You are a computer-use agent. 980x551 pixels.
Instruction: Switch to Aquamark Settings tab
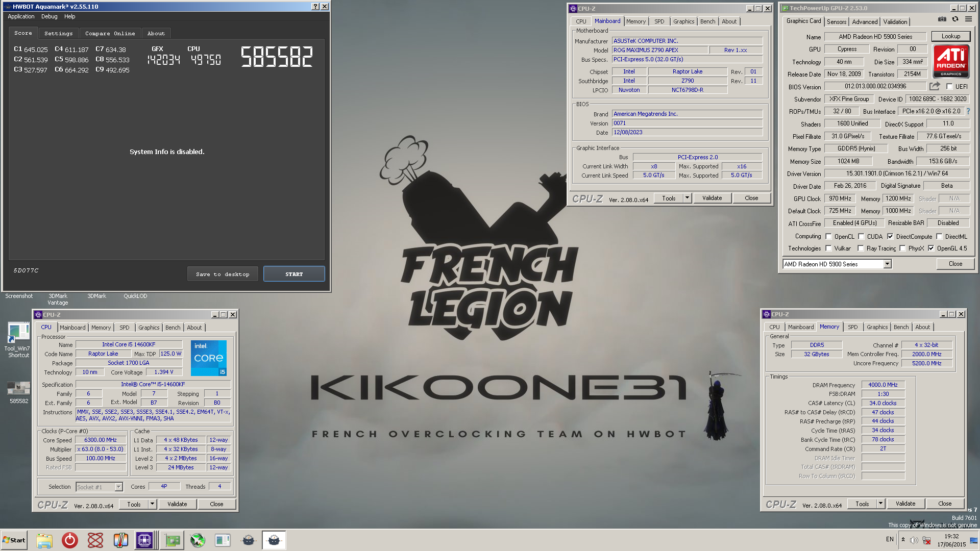[x=59, y=33]
